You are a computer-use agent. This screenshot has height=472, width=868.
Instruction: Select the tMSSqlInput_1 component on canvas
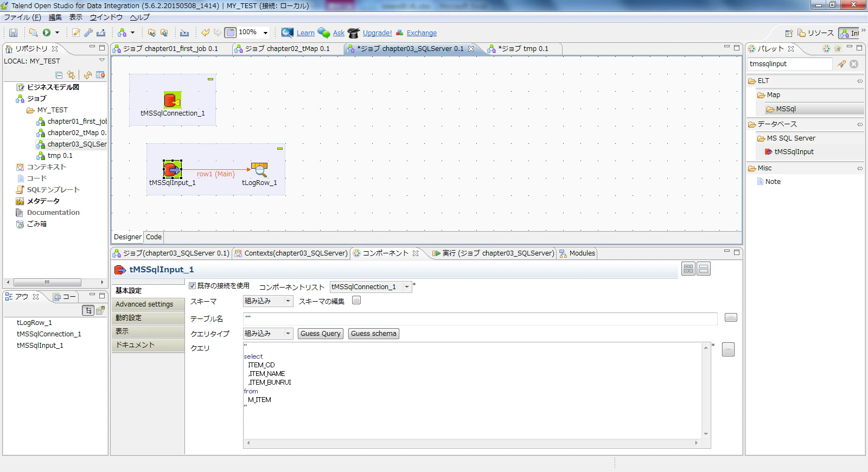173,169
